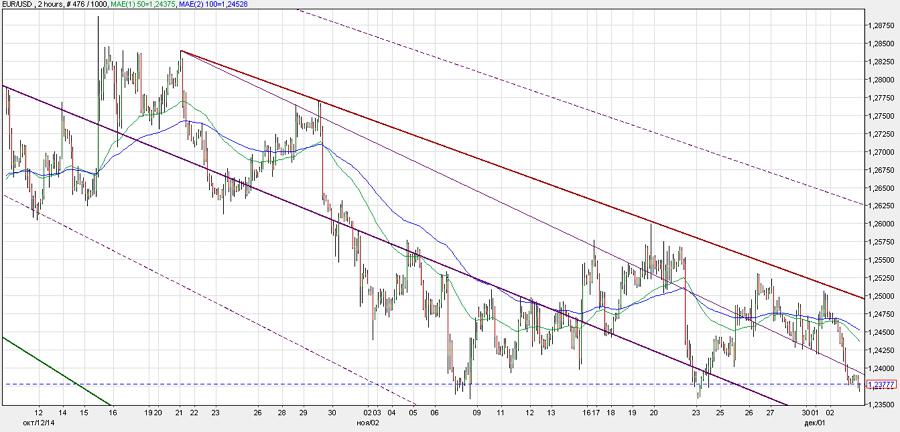The width and height of the screenshot is (900, 432).
Task: Click the day 27 time-axis label
Action: [770, 412]
